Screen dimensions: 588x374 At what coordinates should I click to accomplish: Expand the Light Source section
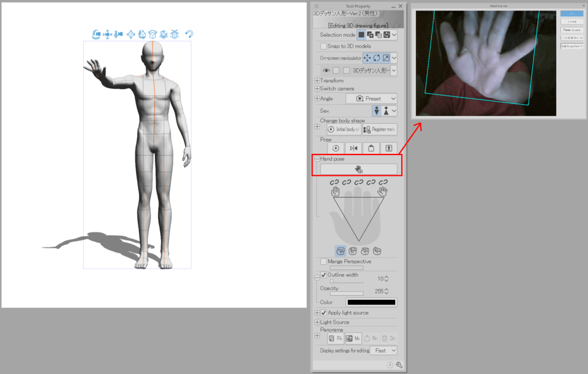pos(317,322)
